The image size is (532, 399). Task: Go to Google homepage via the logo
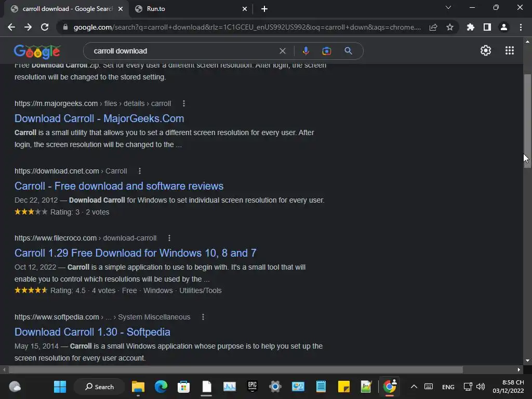click(x=37, y=51)
